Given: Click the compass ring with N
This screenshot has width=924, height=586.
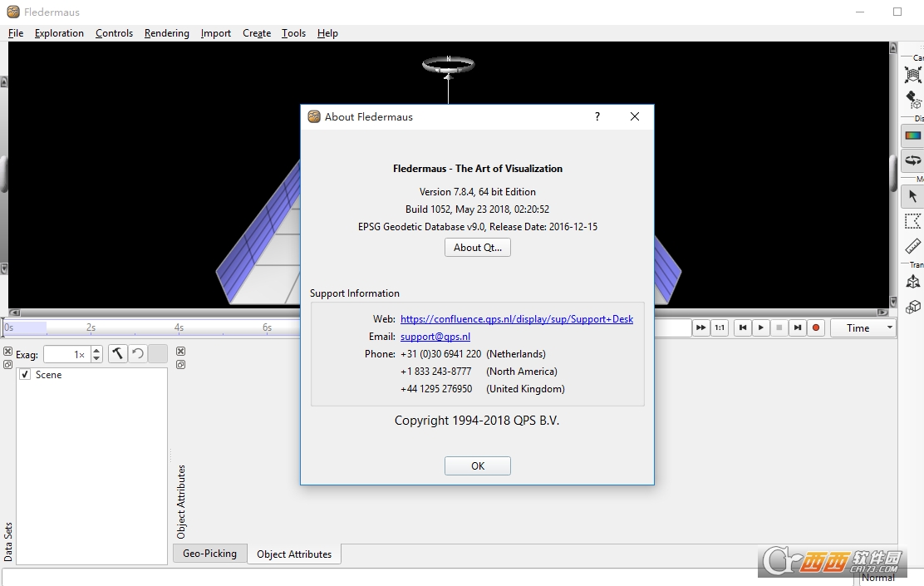Looking at the screenshot, I should pyautogui.click(x=449, y=64).
